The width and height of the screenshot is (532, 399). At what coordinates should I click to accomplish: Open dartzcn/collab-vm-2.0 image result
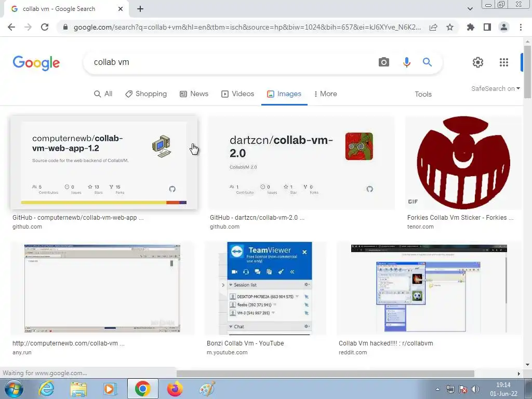click(x=301, y=163)
